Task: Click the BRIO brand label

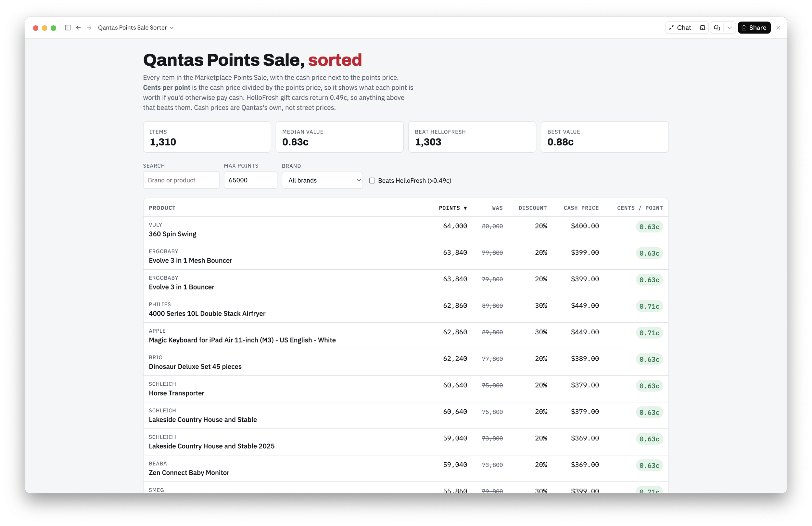Action: point(156,357)
